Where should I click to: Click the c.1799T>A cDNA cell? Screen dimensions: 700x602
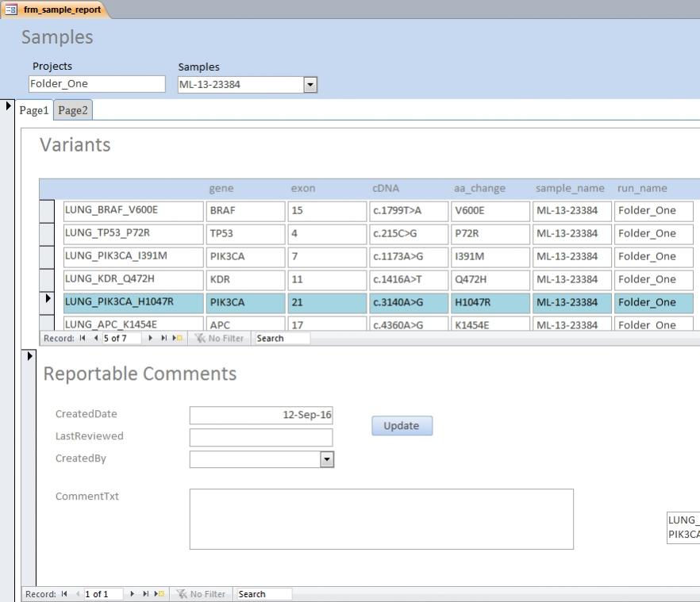(x=409, y=211)
